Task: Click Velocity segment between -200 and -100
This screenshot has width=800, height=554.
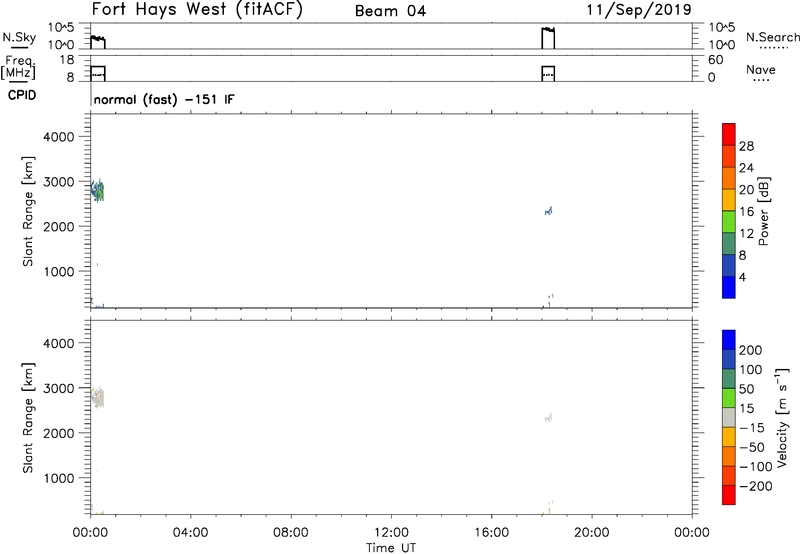Action: 729,475
